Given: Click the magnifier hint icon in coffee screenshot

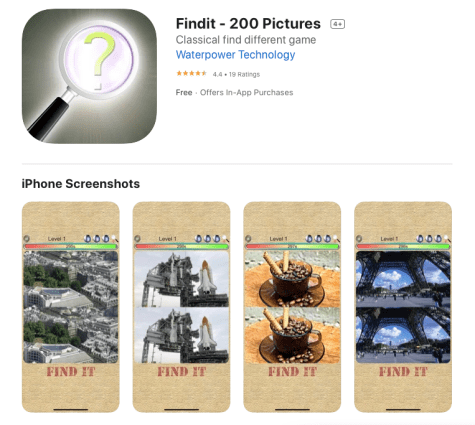Looking at the screenshot, I should [x=337, y=239].
